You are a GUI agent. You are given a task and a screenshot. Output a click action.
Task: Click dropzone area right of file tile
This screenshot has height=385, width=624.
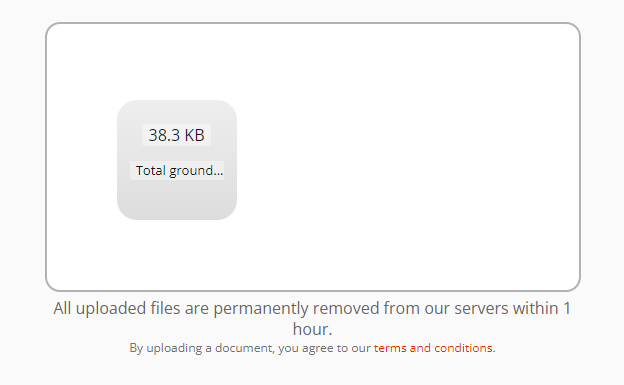coord(408,159)
